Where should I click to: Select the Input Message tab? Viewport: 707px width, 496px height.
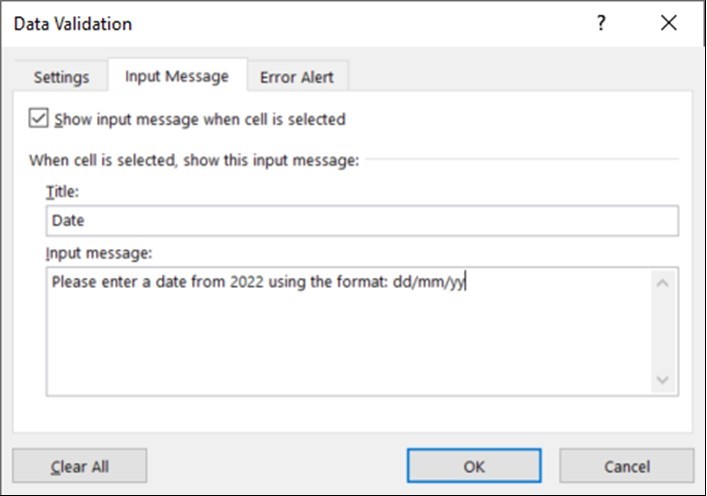point(177,76)
